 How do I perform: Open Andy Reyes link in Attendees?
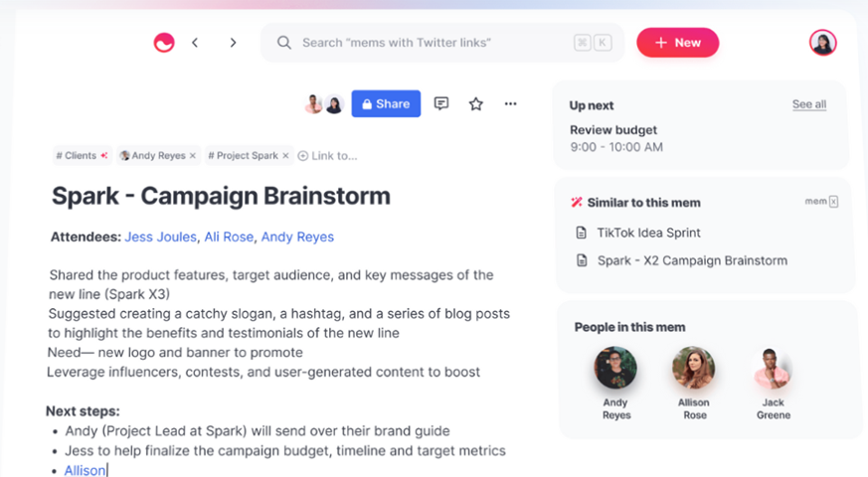tap(297, 237)
